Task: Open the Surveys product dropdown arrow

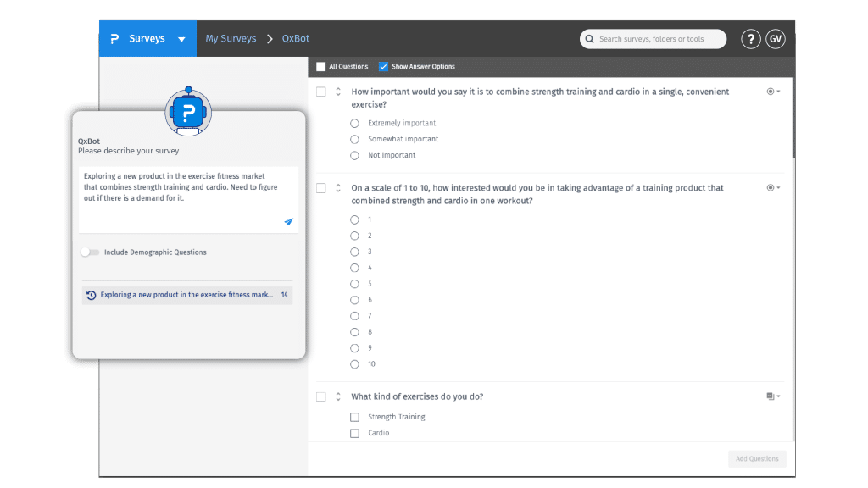Action: tap(181, 39)
